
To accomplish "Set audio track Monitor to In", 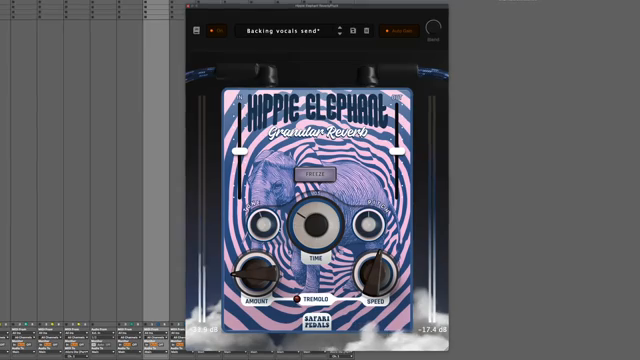I will pyautogui.click(x=93, y=344).
